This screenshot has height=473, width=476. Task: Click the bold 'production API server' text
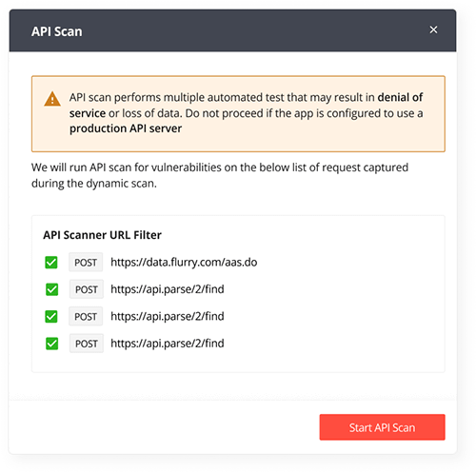(126, 128)
